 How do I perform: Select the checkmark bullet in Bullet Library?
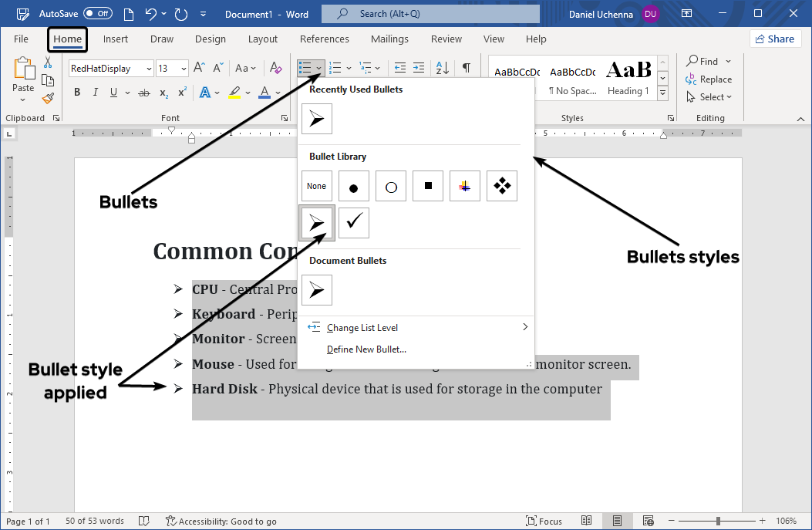tap(354, 222)
